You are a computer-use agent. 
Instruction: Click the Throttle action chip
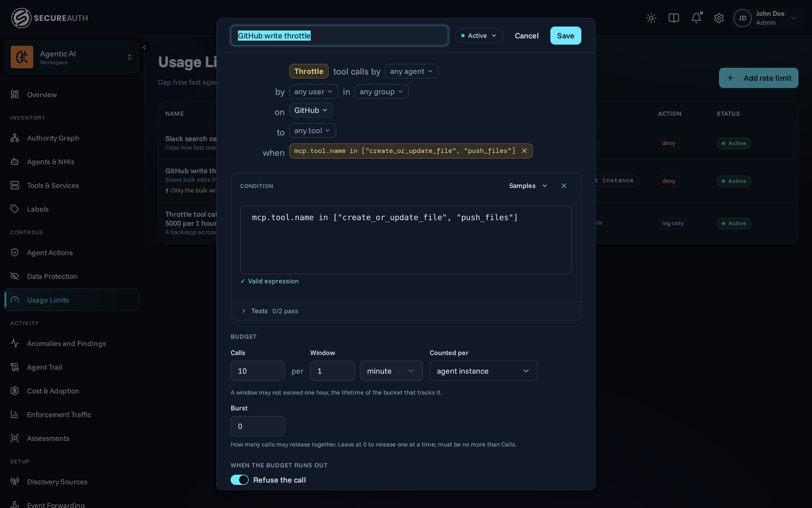[309, 71]
